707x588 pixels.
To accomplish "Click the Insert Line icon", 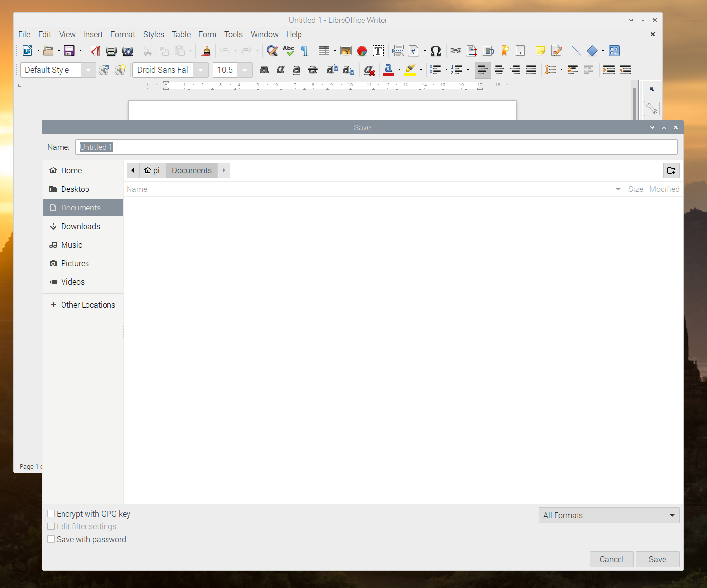I will click(x=577, y=51).
